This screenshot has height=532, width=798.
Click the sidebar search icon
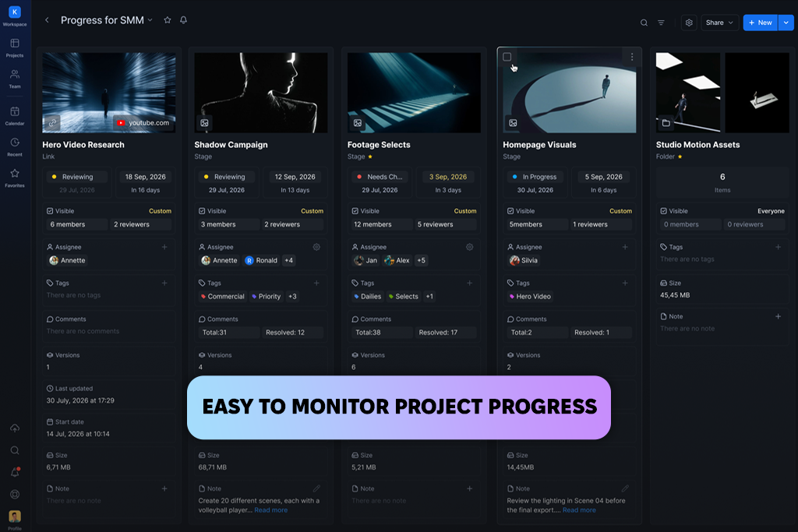coord(15,450)
